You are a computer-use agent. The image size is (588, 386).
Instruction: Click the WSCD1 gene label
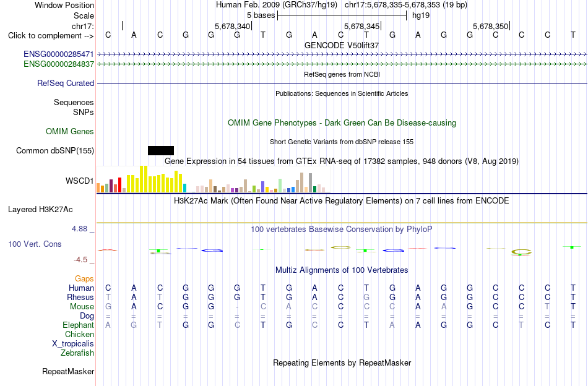(79, 181)
